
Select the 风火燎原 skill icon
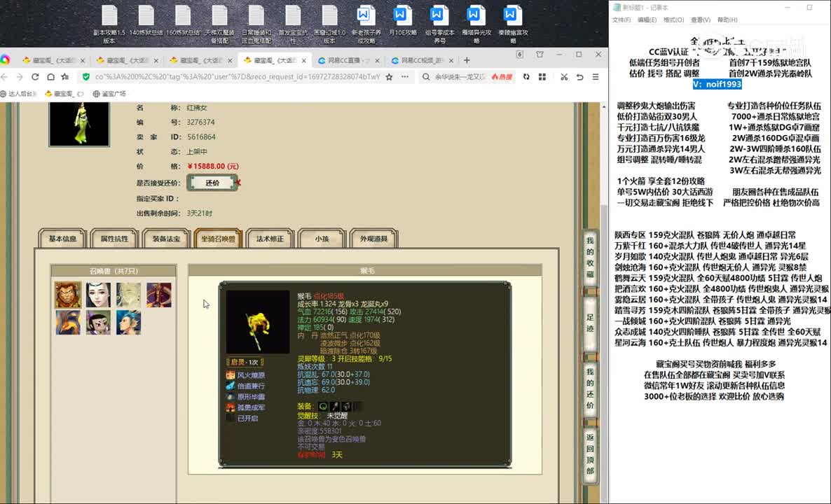(x=231, y=374)
